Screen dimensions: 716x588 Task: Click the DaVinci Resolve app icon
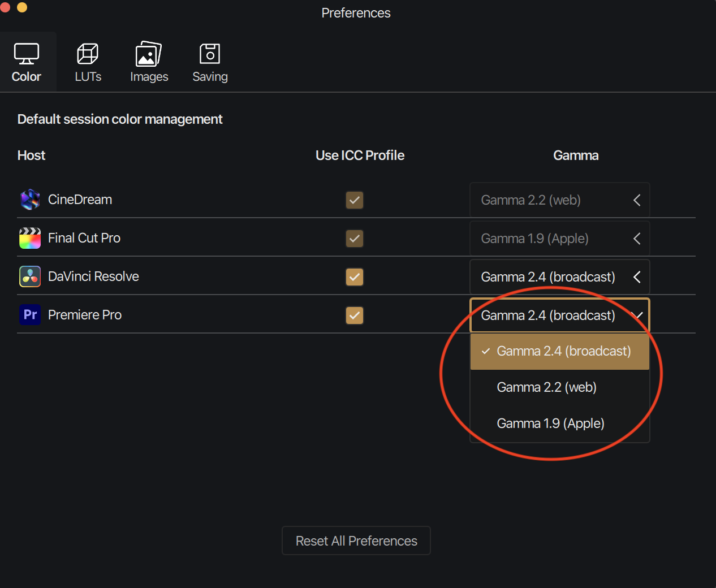click(x=30, y=276)
